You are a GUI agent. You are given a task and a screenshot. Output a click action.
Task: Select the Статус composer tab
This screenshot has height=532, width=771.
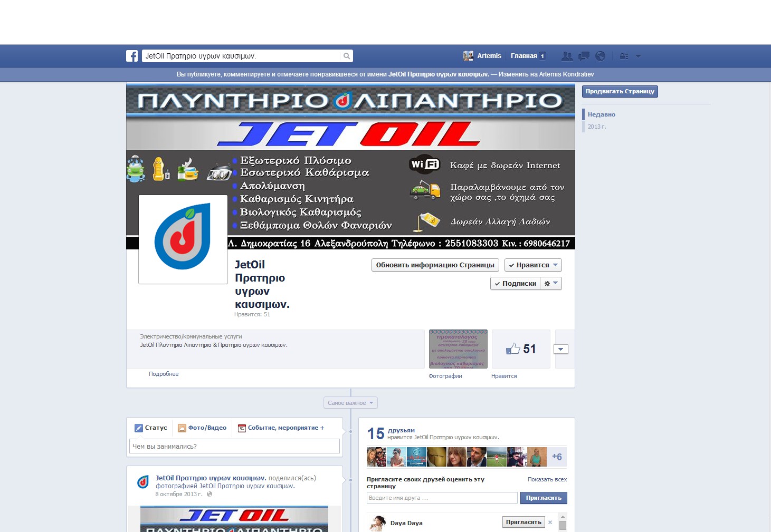151,428
